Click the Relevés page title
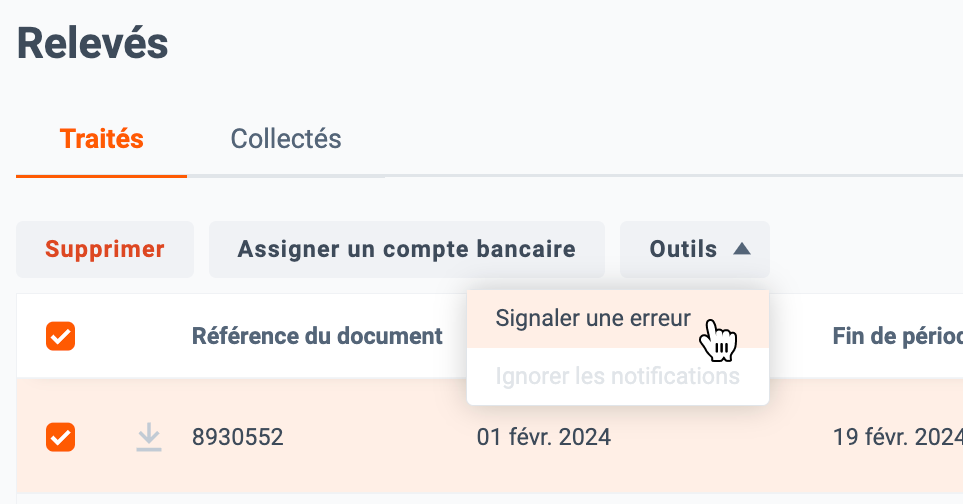 click(93, 44)
